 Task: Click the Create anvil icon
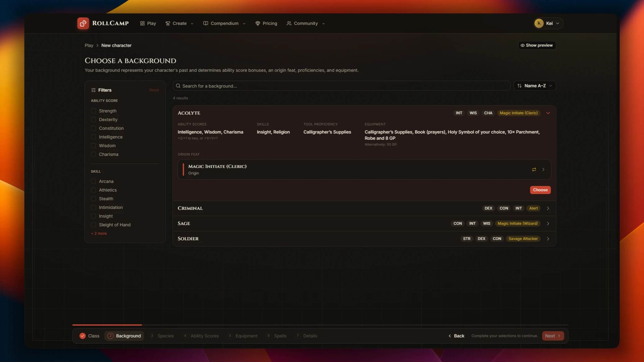(168, 23)
